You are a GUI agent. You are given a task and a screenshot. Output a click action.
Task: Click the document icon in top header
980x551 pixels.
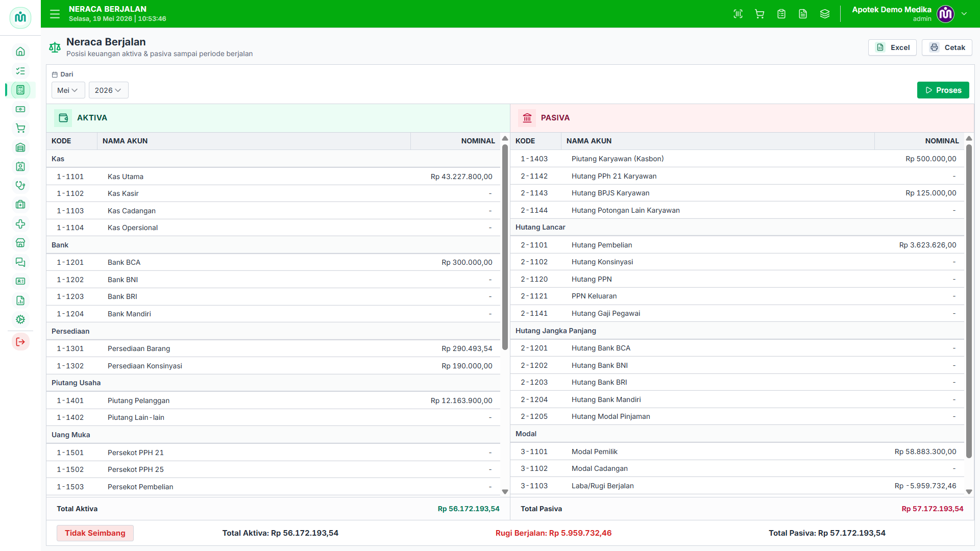(803, 14)
